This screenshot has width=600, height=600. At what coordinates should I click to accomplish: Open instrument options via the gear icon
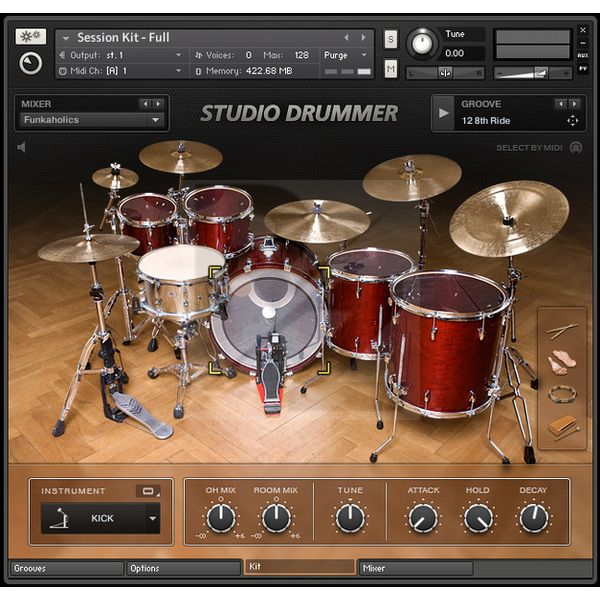(31, 37)
